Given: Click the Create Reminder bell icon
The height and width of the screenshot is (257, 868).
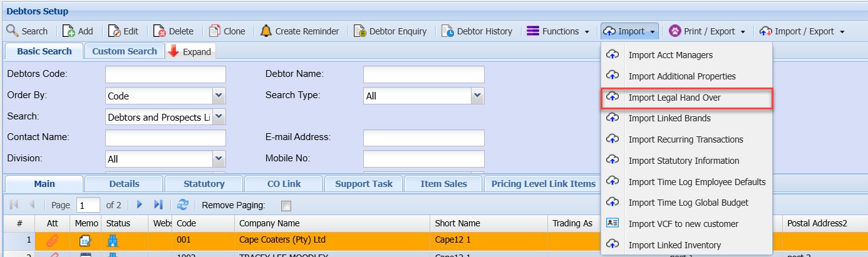Looking at the screenshot, I should [266, 31].
